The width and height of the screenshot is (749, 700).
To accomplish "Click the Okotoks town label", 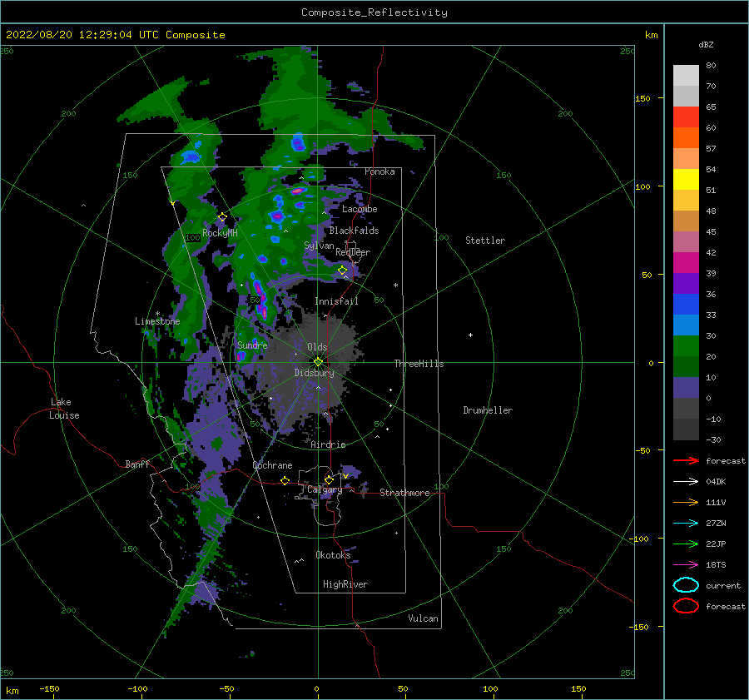I will tap(333, 554).
